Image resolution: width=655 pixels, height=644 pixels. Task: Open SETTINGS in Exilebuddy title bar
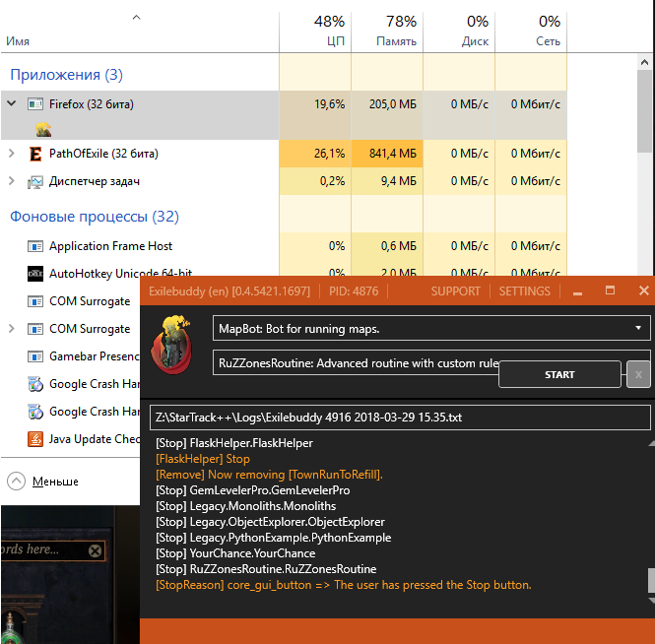(525, 291)
